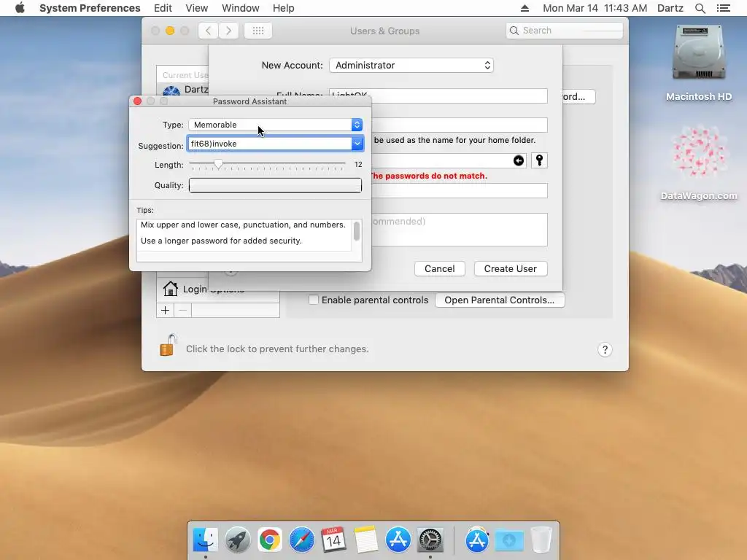Select the Dartz user in sidebar
Viewport: 747px width, 560px height.
pos(183,89)
